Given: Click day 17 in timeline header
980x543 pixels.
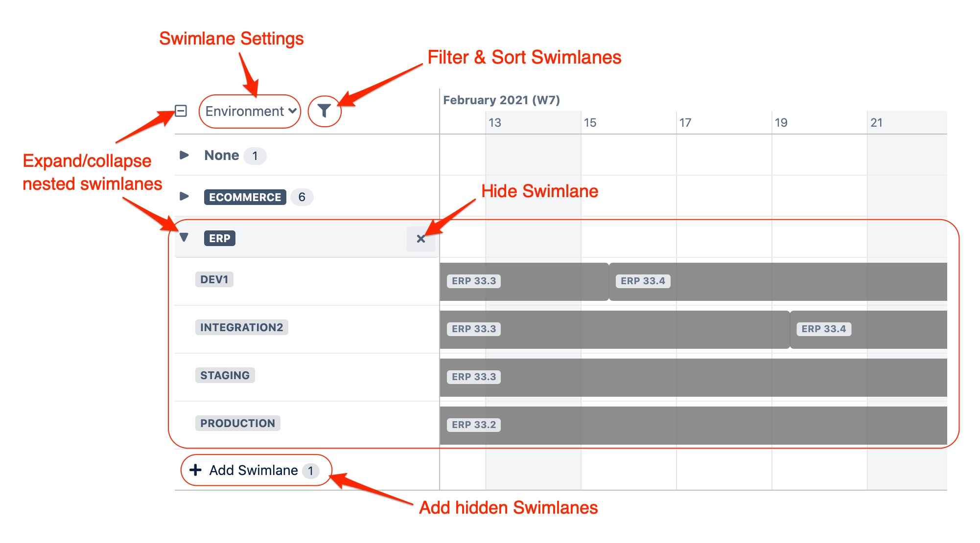Looking at the screenshot, I should pyautogui.click(x=685, y=123).
